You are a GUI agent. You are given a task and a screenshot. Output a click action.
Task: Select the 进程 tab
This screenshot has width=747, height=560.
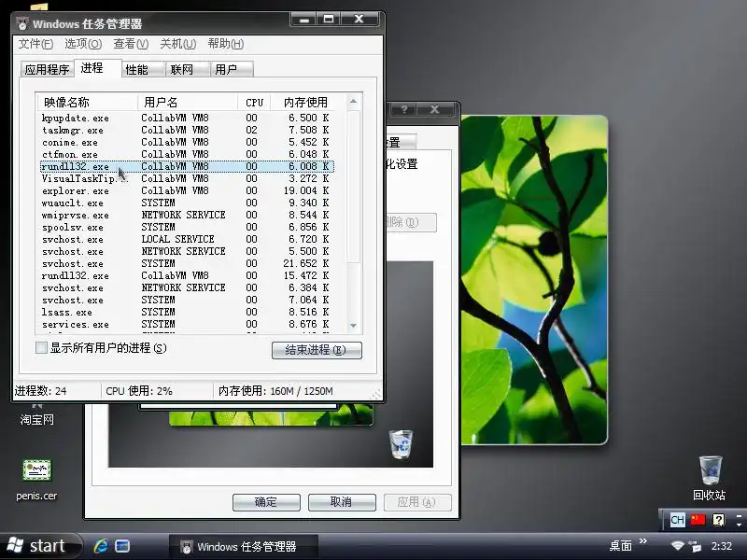pyautogui.click(x=98, y=68)
